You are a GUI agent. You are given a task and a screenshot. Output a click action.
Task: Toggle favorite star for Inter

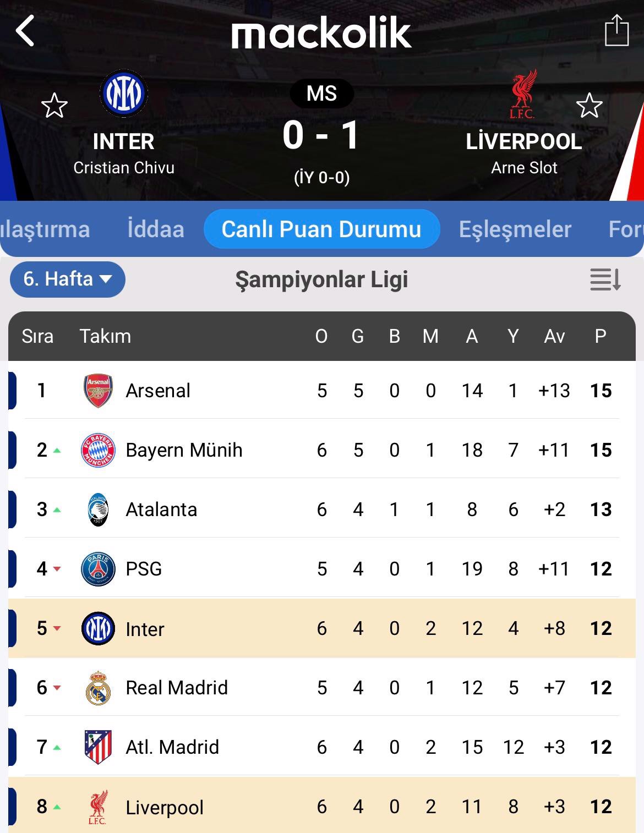click(x=54, y=106)
